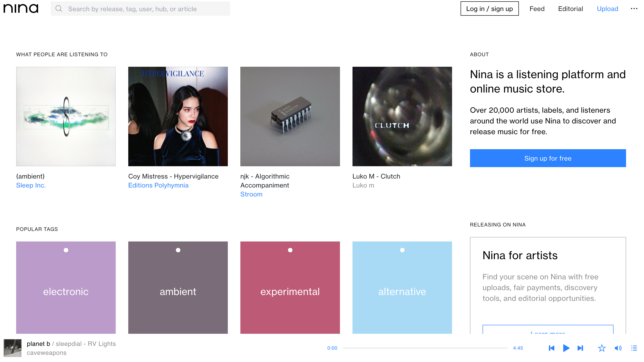Select the experimental tag tile
Screen dimensions: 644x362
[x=290, y=288]
